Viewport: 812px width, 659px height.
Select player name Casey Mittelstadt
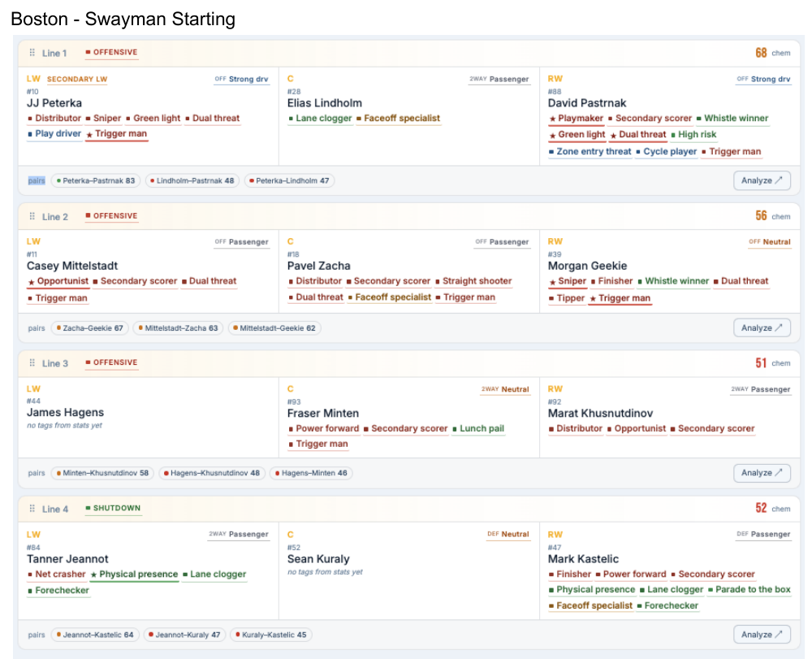click(72, 266)
